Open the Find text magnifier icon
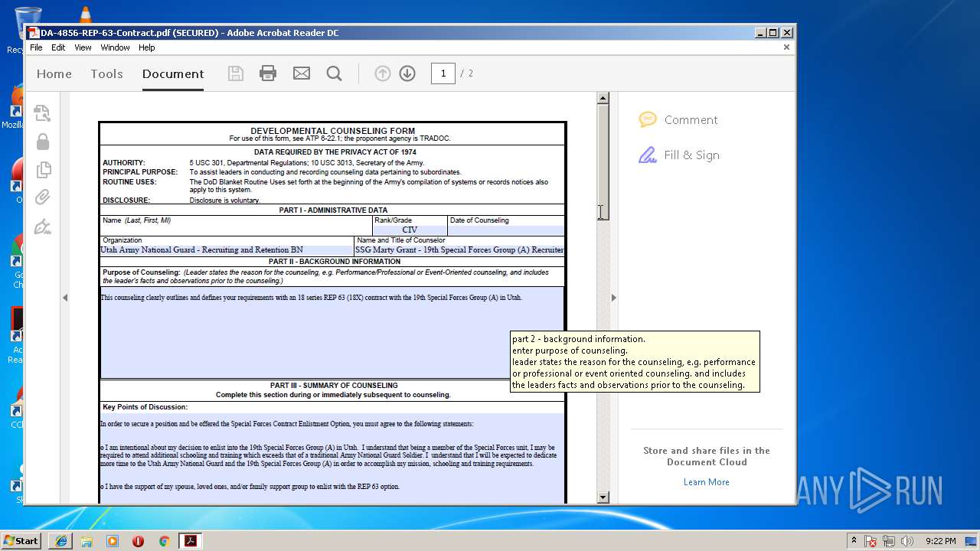This screenshot has height=551, width=980. click(x=334, y=73)
